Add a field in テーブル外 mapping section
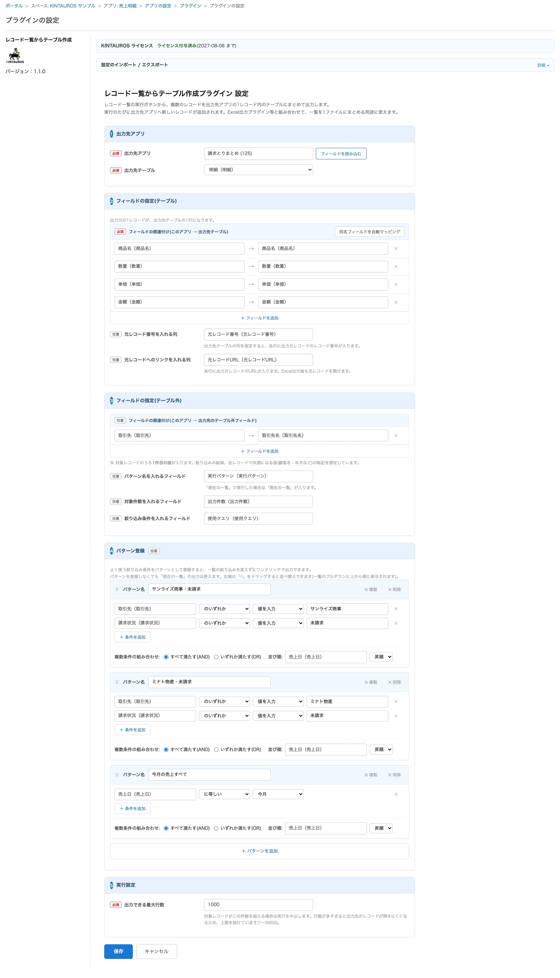Screen dimensions: 560x978 coord(260,452)
